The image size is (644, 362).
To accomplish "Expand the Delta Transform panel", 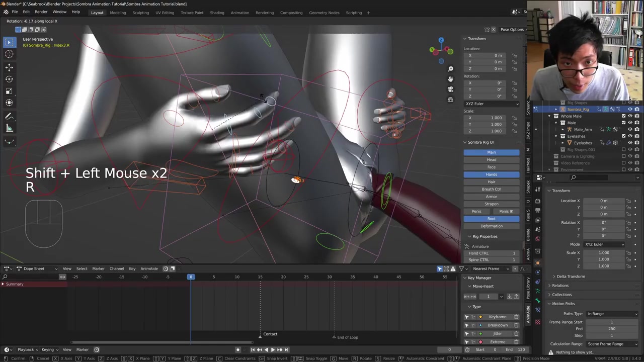I will click(571, 277).
